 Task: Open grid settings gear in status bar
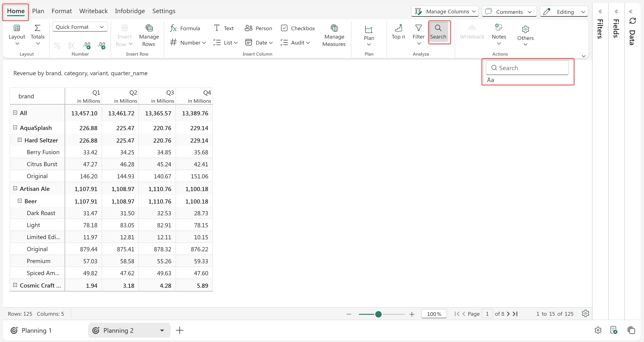point(585,314)
